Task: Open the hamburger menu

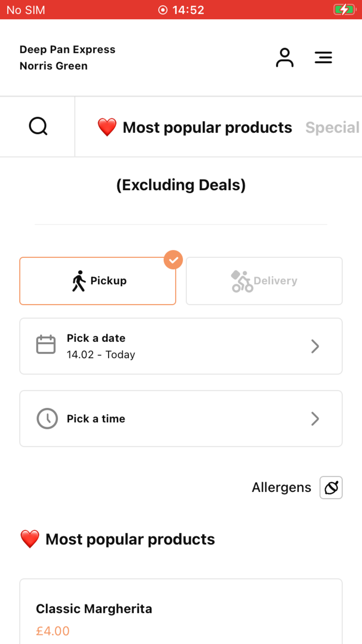Action: pos(323,57)
